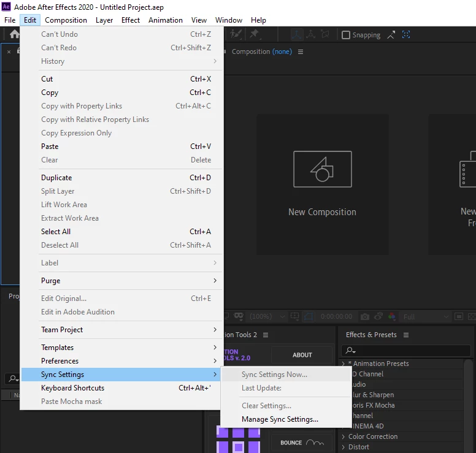Open the Full resolution dropdown
This screenshot has width=476, height=453.
426,317
